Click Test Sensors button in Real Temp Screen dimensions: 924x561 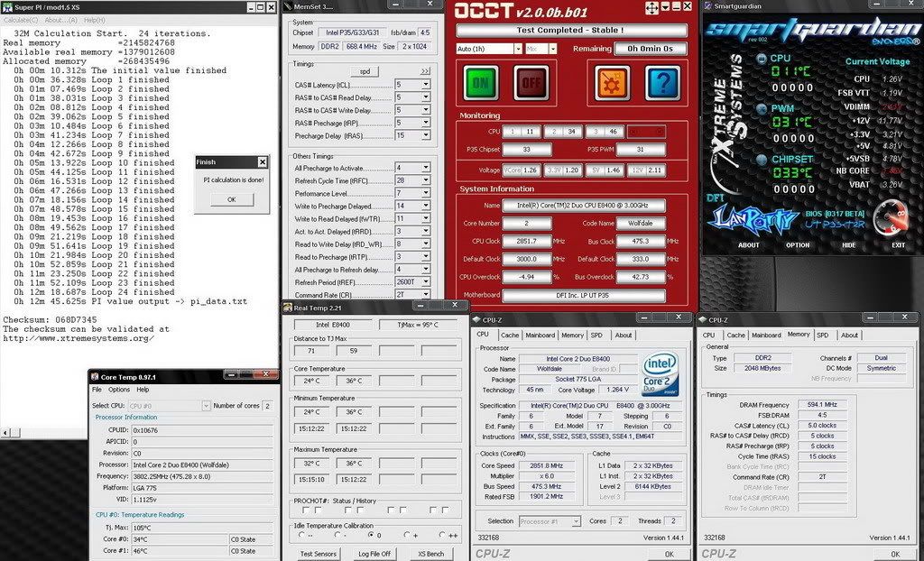[319, 554]
